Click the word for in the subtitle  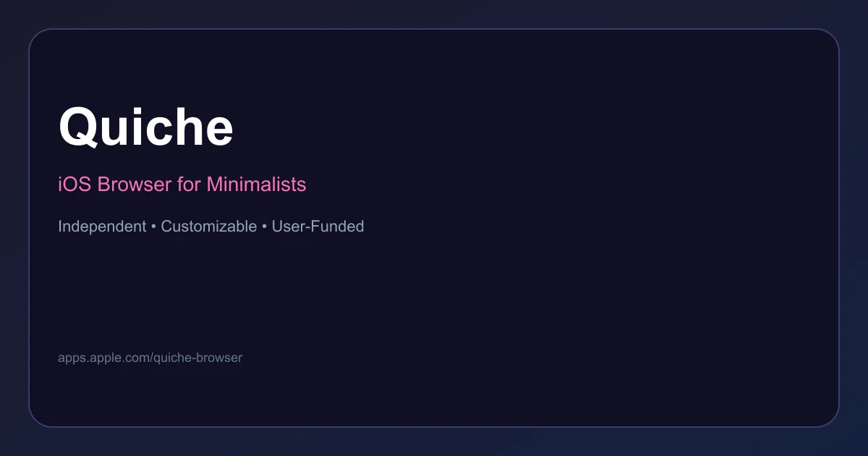click(x=190, y=184)
